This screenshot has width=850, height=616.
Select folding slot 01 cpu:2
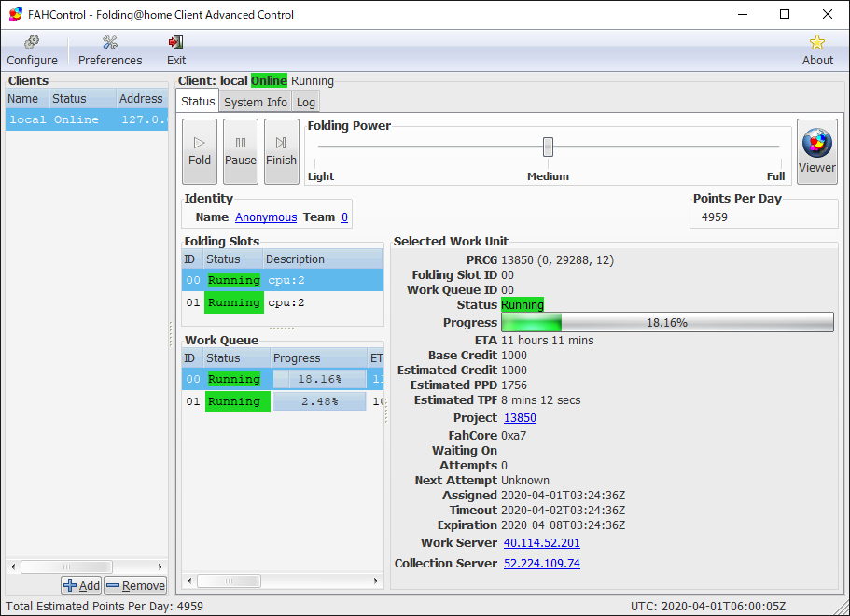pyautogui.click(x=283, y=302)
